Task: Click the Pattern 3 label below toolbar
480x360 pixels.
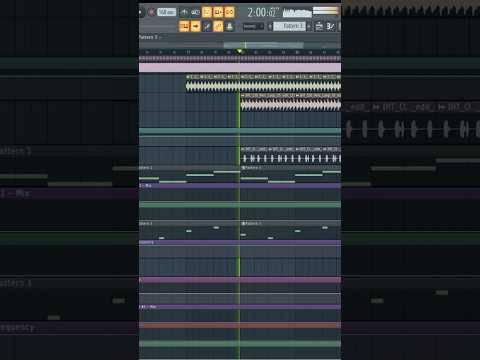Action: pyautogui.click(x=148, y=37)
